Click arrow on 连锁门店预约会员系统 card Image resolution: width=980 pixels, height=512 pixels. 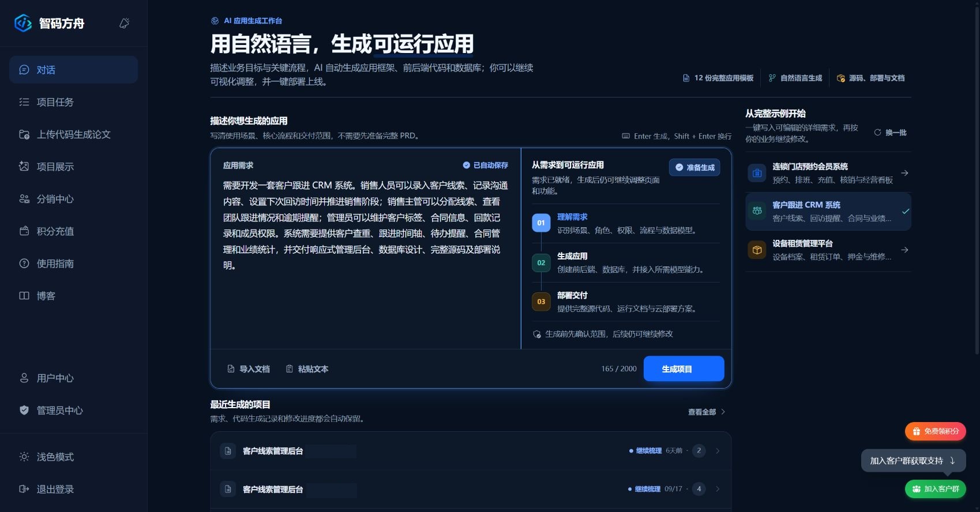[904, 173]
